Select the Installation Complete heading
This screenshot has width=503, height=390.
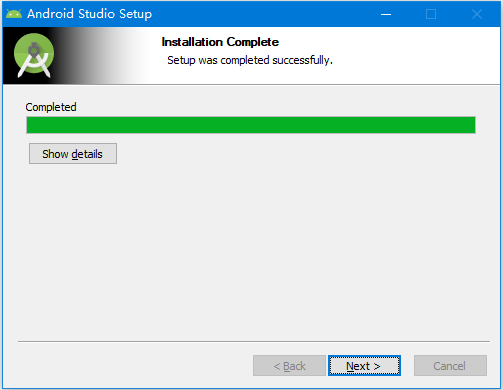220,42
